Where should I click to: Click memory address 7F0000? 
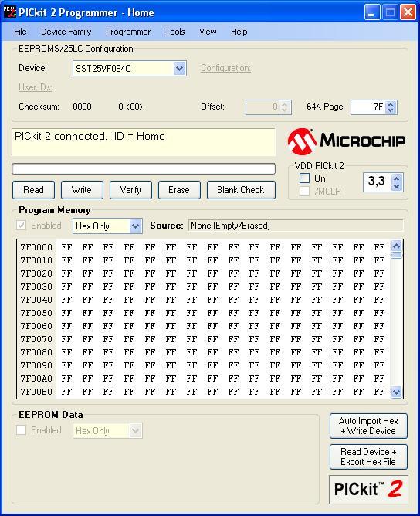(x=36, y=247)
